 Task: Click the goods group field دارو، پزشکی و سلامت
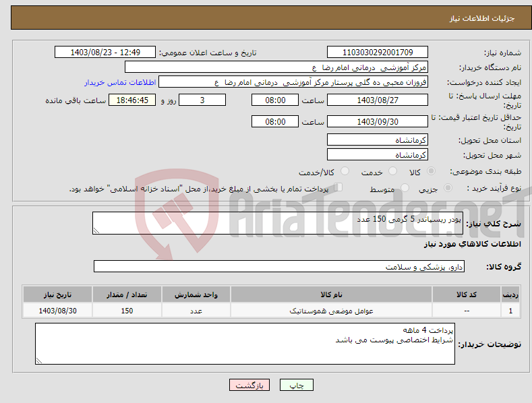[x=279, y=266]
